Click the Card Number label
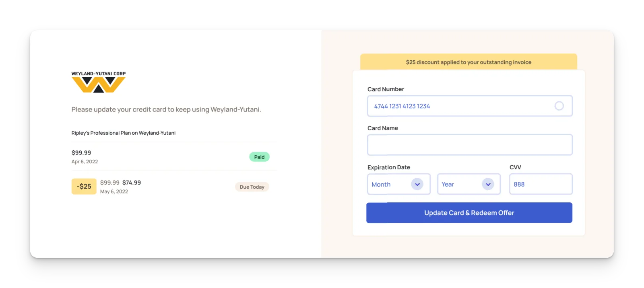The image size is (644, 288). (386, 89)
